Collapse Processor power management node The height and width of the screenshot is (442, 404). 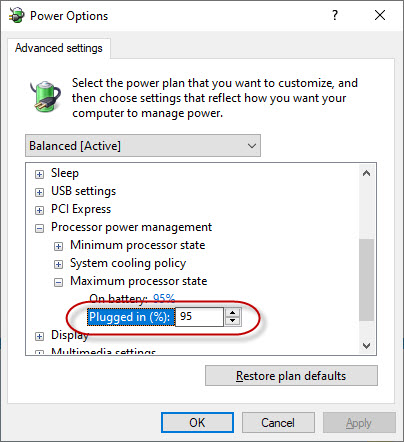pyautogui.click(x=39, y=228)
